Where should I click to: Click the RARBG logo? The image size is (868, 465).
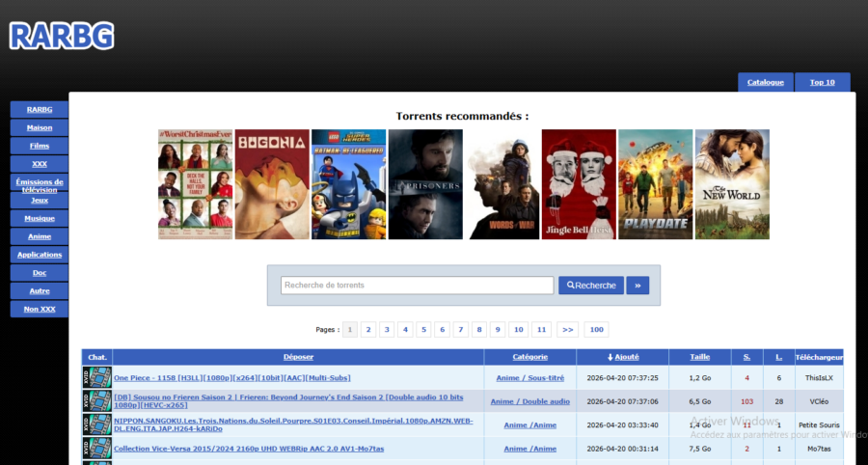pos(62,36)
